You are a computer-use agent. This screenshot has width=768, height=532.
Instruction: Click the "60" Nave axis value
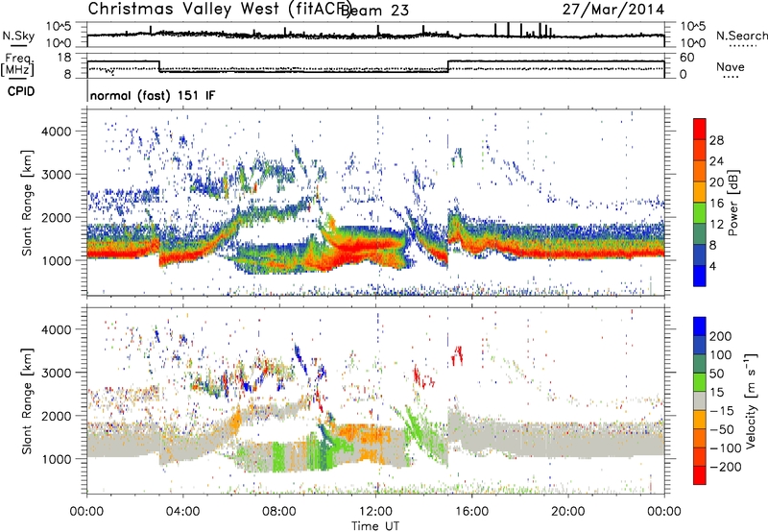click(x=687, y=58)
